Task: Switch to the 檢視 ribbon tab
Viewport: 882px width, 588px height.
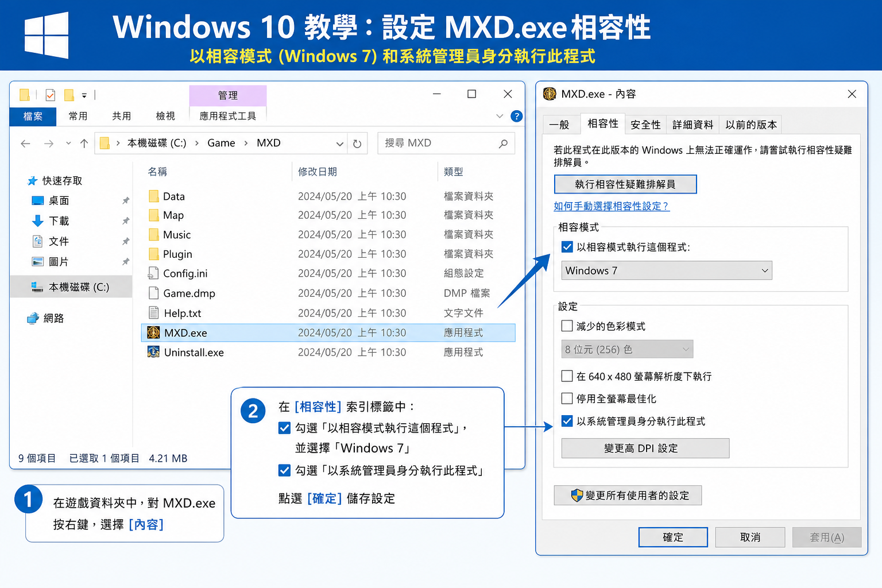Action: coord(165,116)
